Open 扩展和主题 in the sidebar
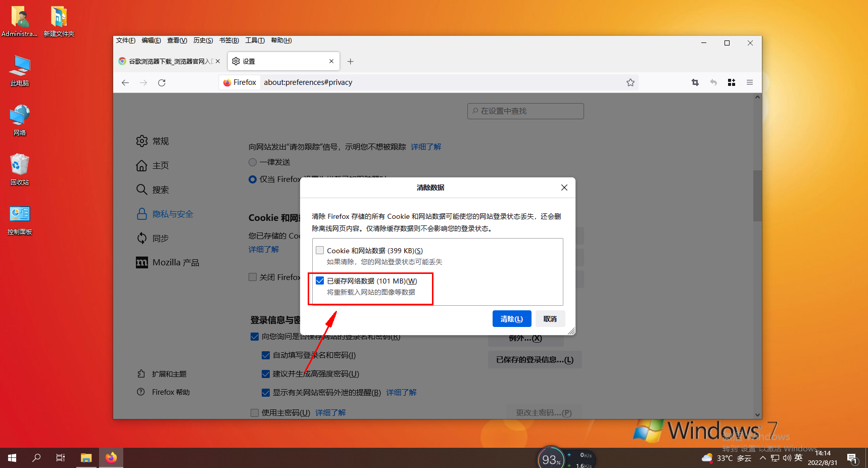Screen dimensions: 868x468 162,374
